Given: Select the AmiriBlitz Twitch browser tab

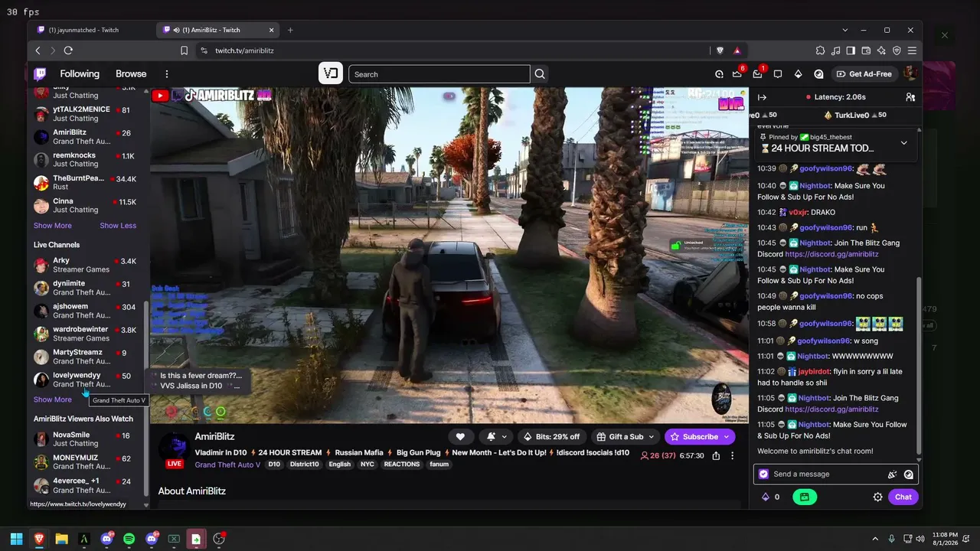Looking at the screenshot, I should tap(218, 30).
